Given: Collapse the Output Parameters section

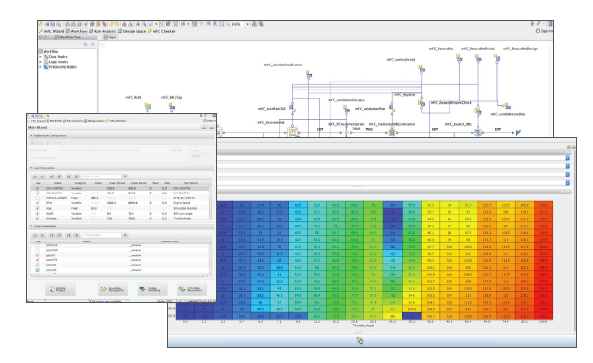Looking at the screenshot, I should [x=32, y=226].
